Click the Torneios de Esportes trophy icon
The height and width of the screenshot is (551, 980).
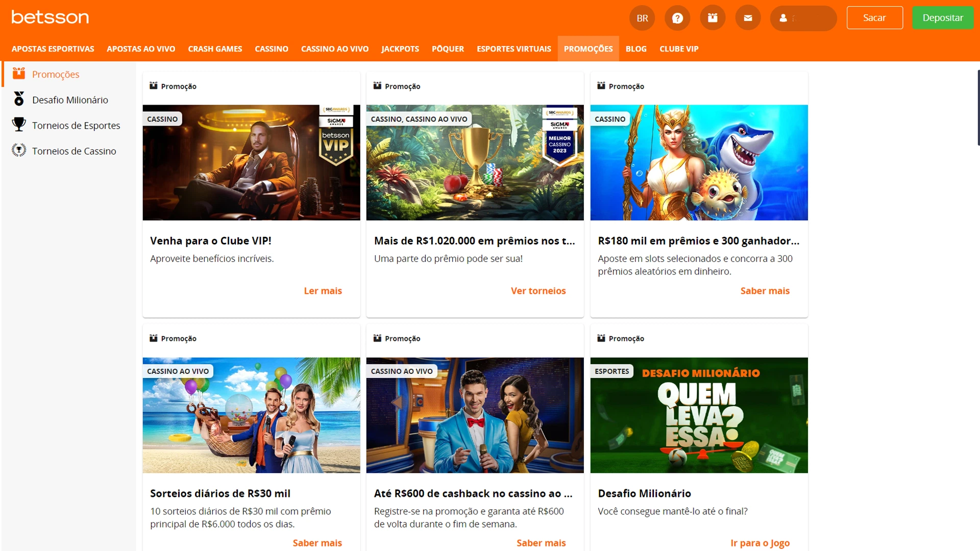pyautogui.click(x=19, y=124)
